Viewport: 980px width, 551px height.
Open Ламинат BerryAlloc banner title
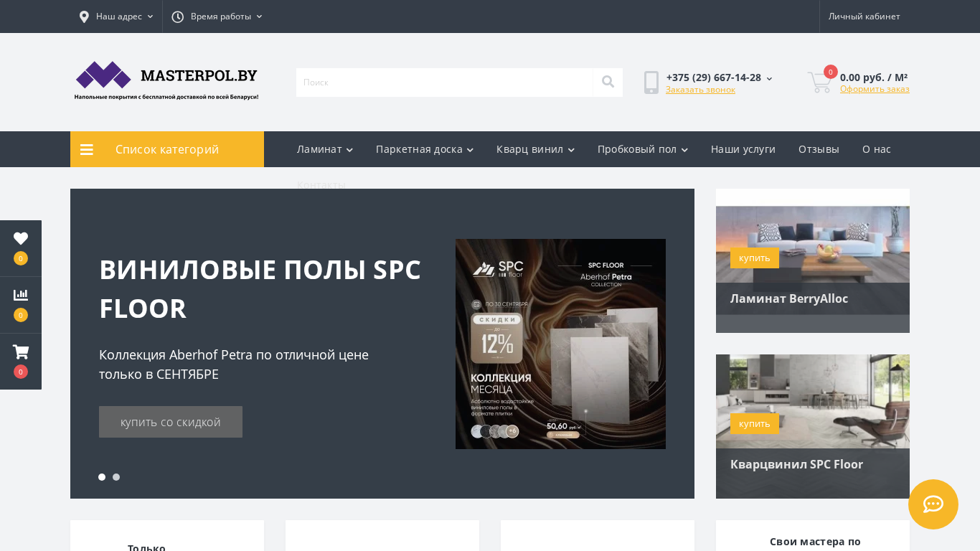(789, 298)
